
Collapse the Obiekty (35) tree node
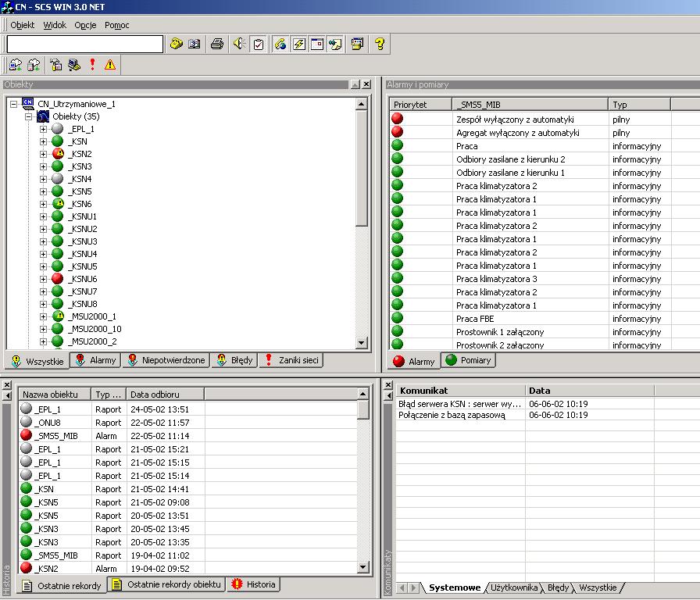[x=29, y=116]
